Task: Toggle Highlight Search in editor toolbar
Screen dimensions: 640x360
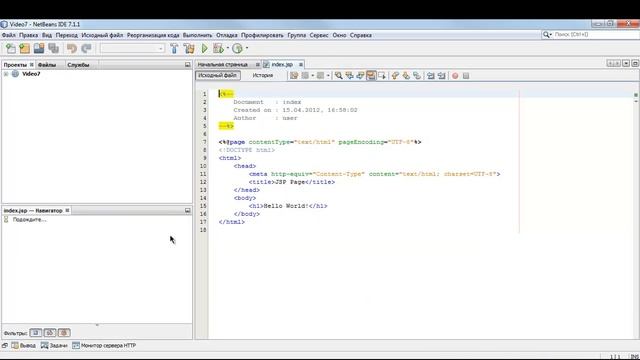Action: [x=371, y=76]
